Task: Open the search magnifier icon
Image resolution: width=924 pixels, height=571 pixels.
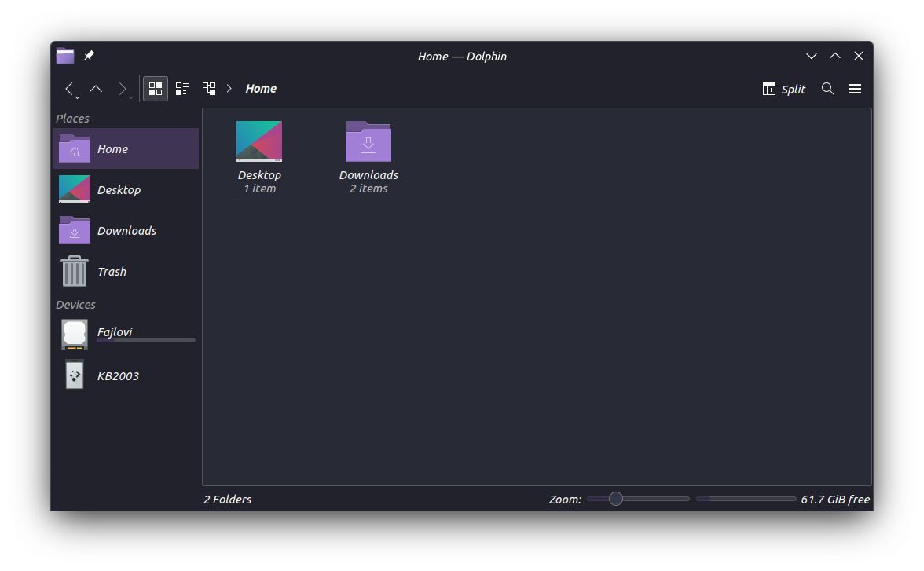Action: pyautogui.click(x=828, y=89)
